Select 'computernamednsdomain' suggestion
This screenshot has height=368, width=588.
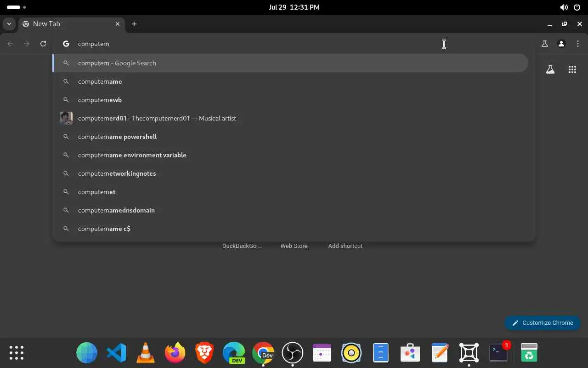click(x=290, y=210)
